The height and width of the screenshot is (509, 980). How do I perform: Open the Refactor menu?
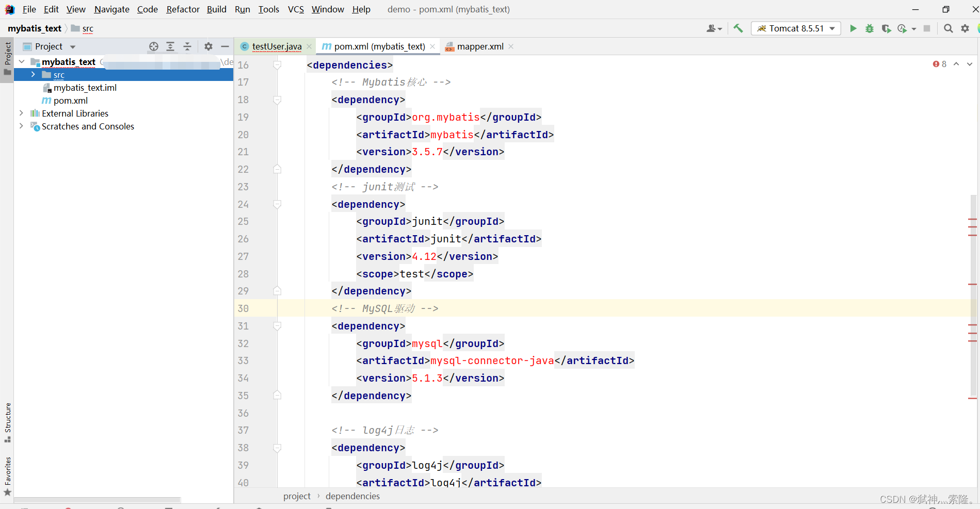click(x=183, y=9)
